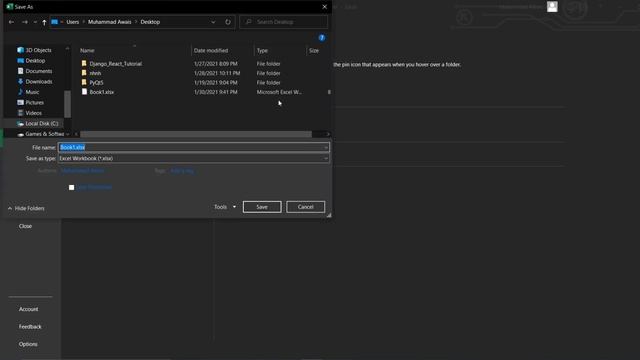Click Close in Excel backstage menu
The image size is (640, 360).
25,226
